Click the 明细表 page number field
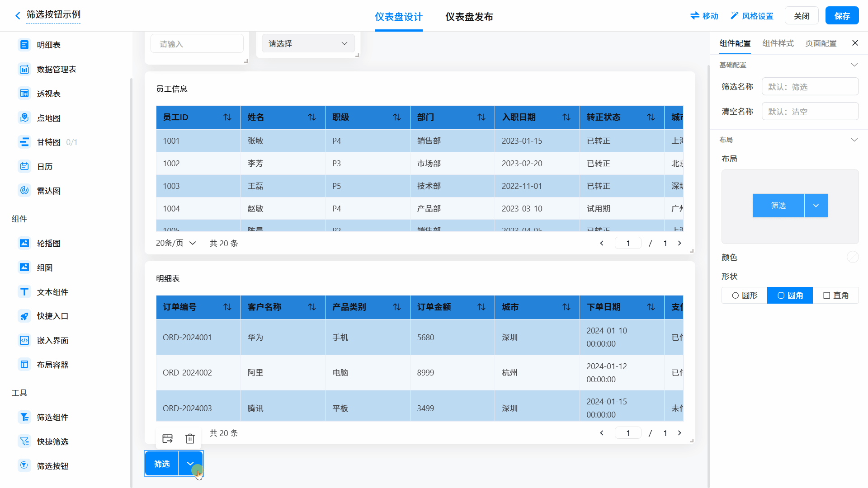Viewport: 868px width, 488px height. 628,433
